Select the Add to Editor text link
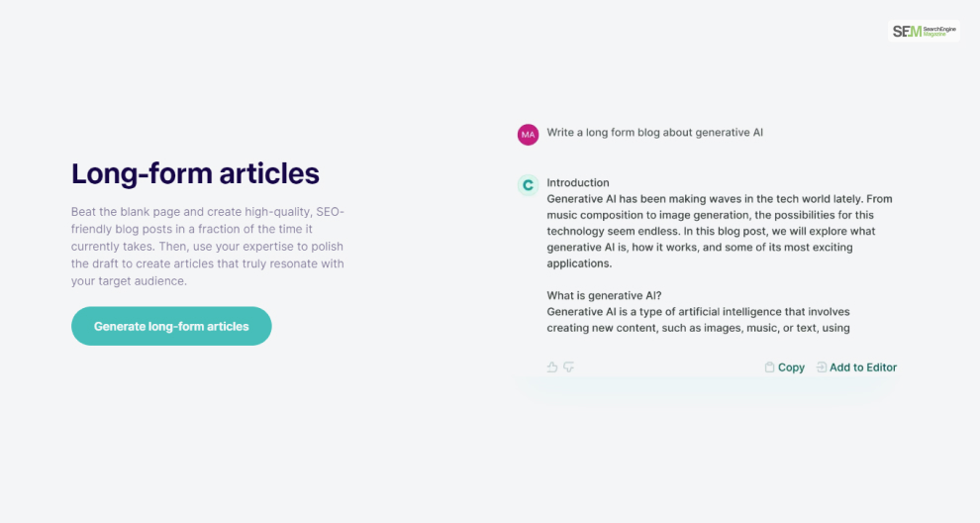This screenshot has height=523, width=980. pos(863,367)
